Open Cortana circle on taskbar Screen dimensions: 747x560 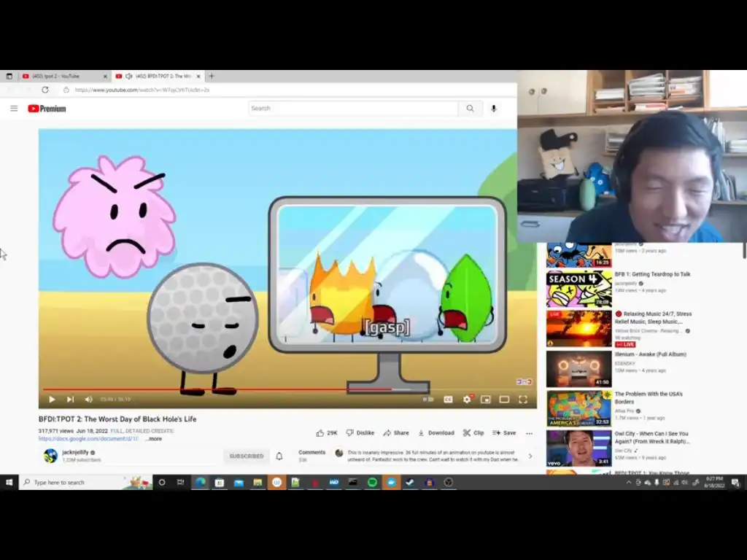[x=162, y=483]
